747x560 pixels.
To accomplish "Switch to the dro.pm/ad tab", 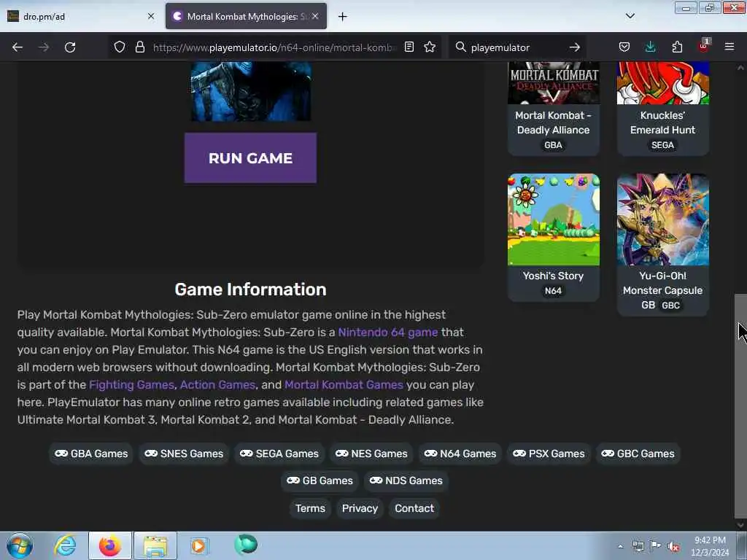I will click(x=81, y=16).
